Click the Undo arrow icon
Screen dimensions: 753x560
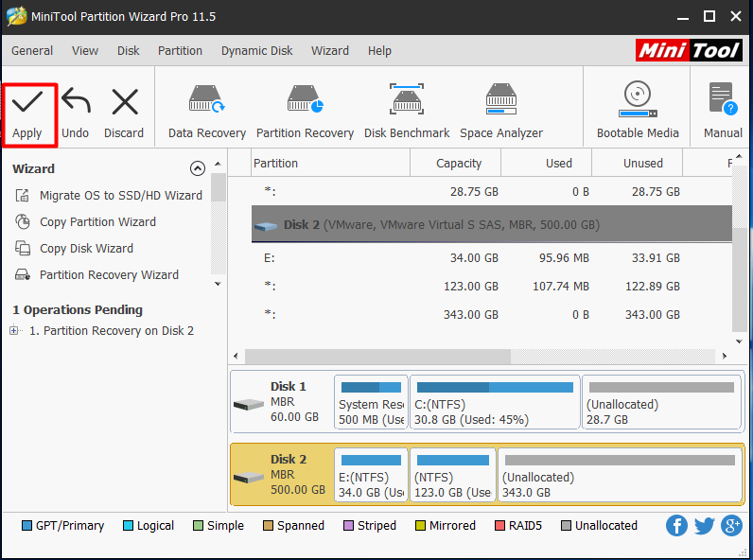tap(75, 102)
